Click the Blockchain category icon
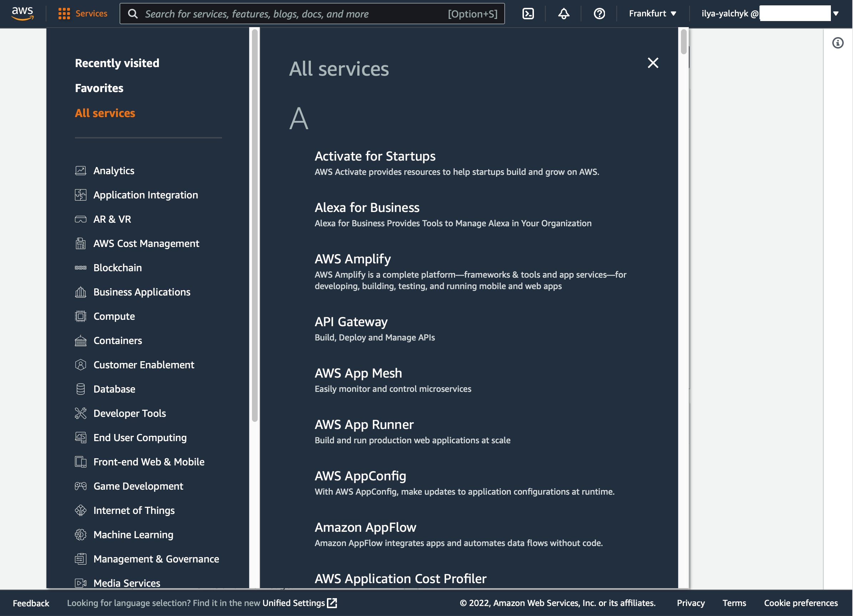Screen dimensions: 853x616 pyautogui.click(x=81, y=268)
